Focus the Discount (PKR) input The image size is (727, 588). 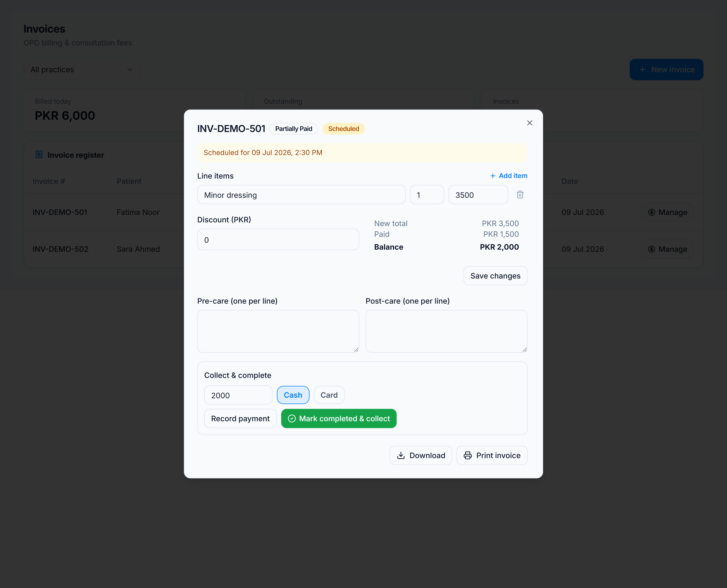pyautogui.click(x=278, y=239)
